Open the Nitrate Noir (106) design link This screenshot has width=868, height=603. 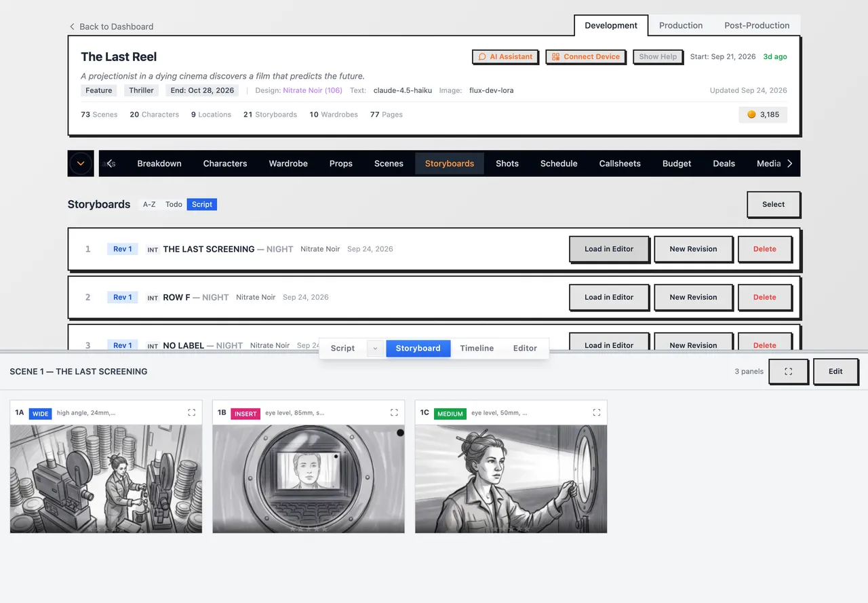click(313, 90)
